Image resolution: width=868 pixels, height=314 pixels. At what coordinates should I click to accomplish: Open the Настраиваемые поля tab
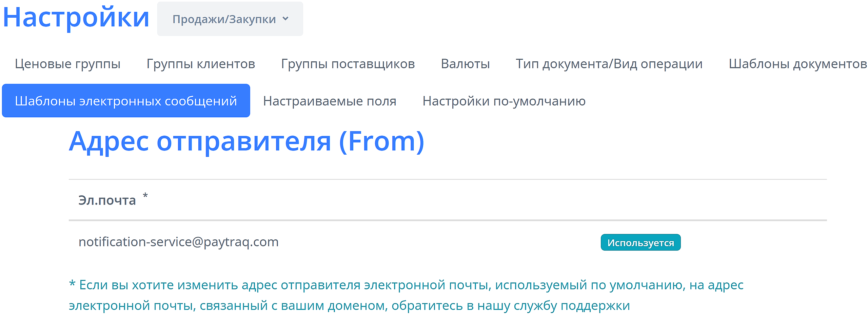330,101
